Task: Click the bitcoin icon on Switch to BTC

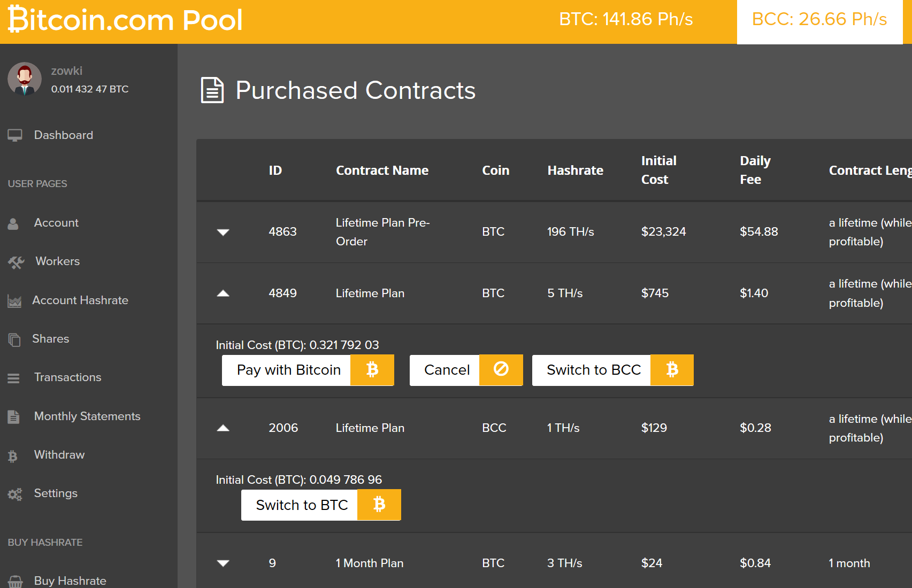Action: (x=379, y=505)
